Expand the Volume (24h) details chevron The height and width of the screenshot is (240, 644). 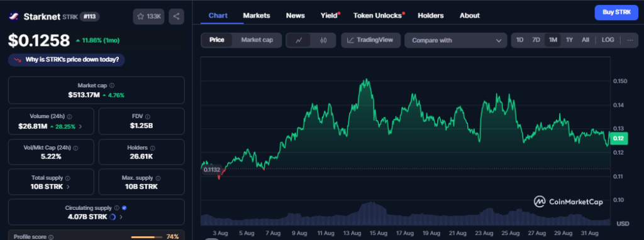(x=80, y=126)
